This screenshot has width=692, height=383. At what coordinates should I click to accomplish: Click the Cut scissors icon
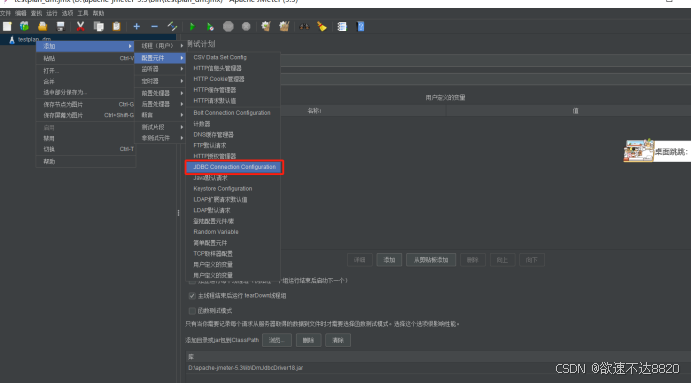pos(80,26)
